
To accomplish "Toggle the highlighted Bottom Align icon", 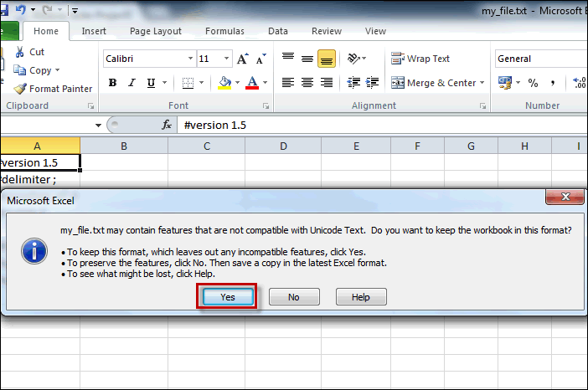I will (327, 59).
